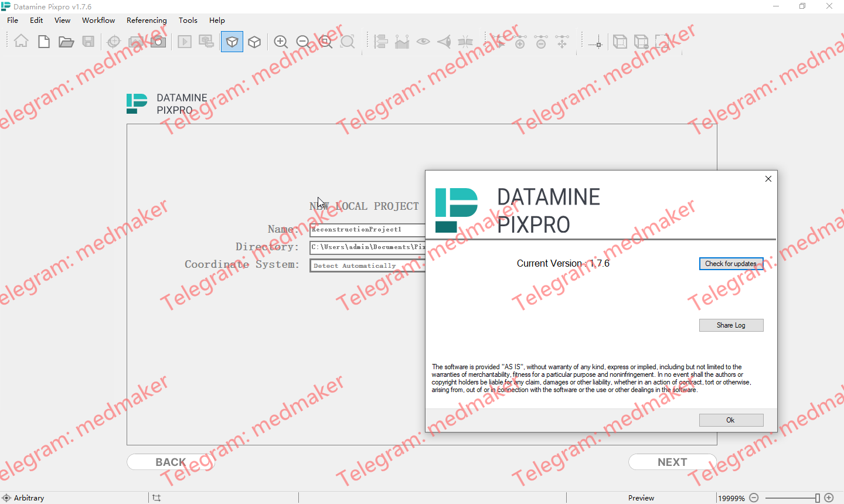Click the play arrow toolbar icon

(185, 42)
